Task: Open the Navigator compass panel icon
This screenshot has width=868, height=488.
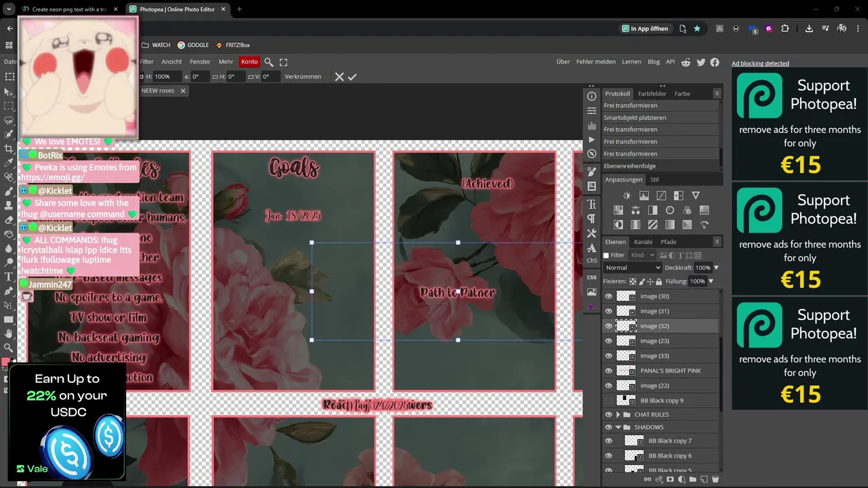Action: [x=591, y=155]
